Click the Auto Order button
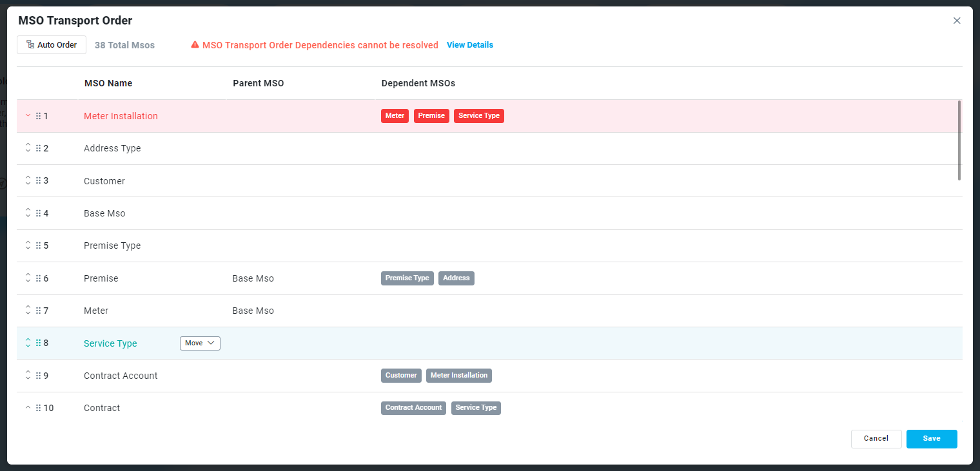The image size is (980, 471). coord(52,45)
